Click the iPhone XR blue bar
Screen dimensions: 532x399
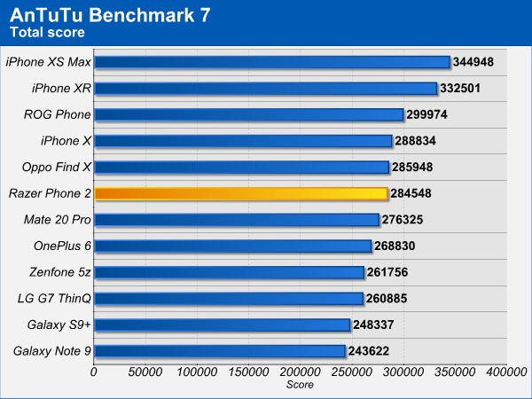click(266, 89)
